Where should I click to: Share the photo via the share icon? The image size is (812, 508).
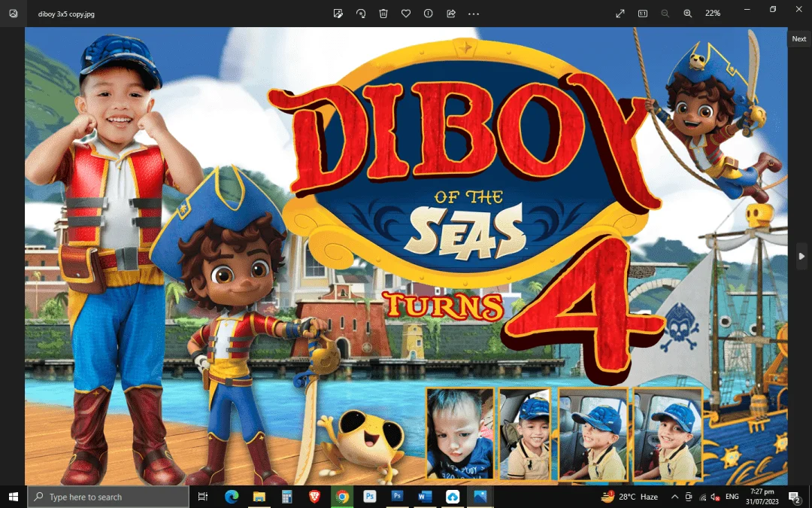coord(451,14)
